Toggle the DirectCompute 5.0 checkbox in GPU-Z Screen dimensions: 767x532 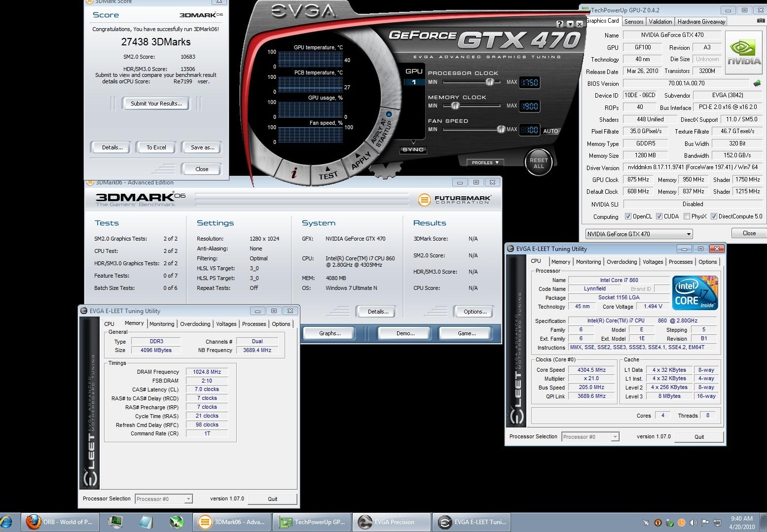coord(714,216)
